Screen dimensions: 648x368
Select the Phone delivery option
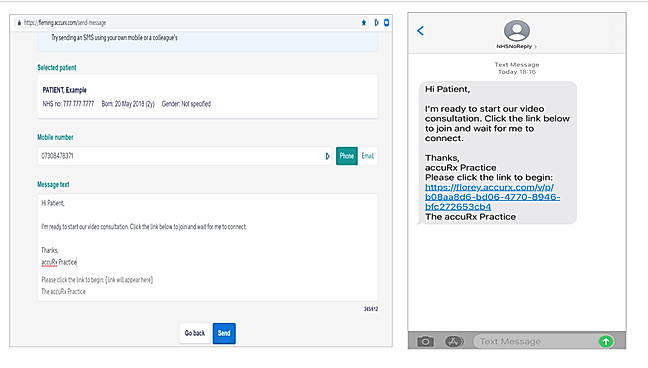[347, 156]
